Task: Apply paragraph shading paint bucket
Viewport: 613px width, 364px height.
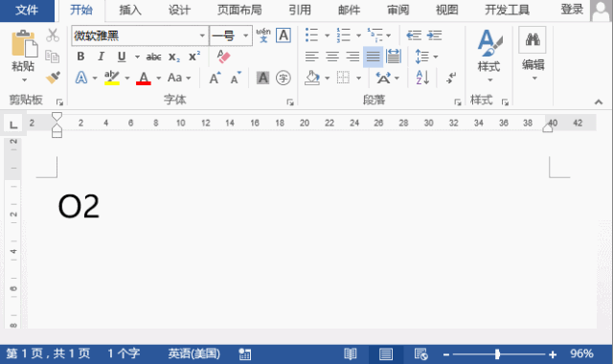Action: click(312, 78)
